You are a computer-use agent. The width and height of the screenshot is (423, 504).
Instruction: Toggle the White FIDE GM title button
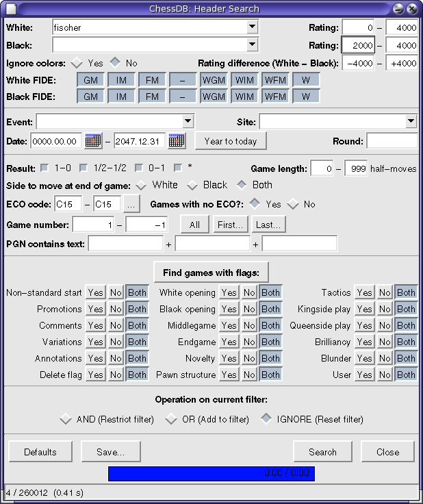[91, 80]
